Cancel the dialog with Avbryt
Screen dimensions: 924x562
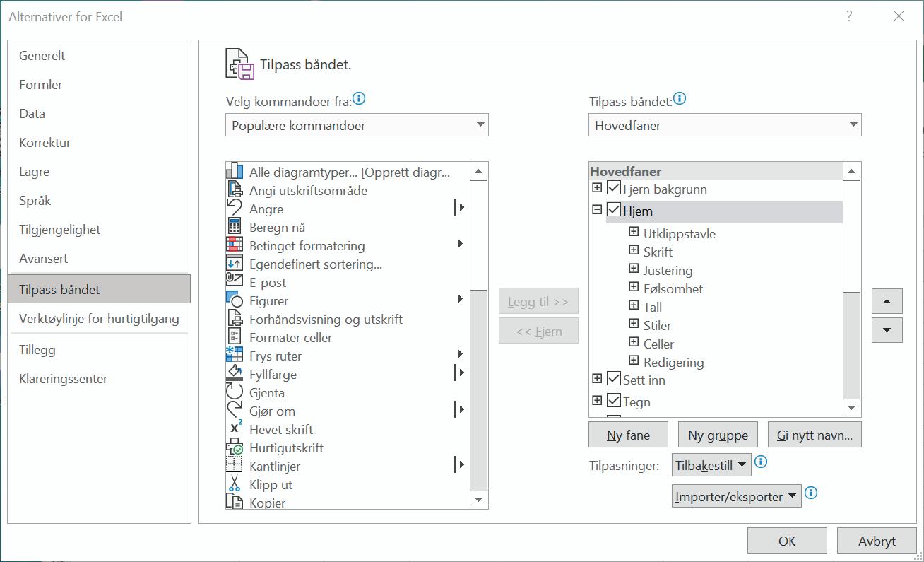point(877,541)
